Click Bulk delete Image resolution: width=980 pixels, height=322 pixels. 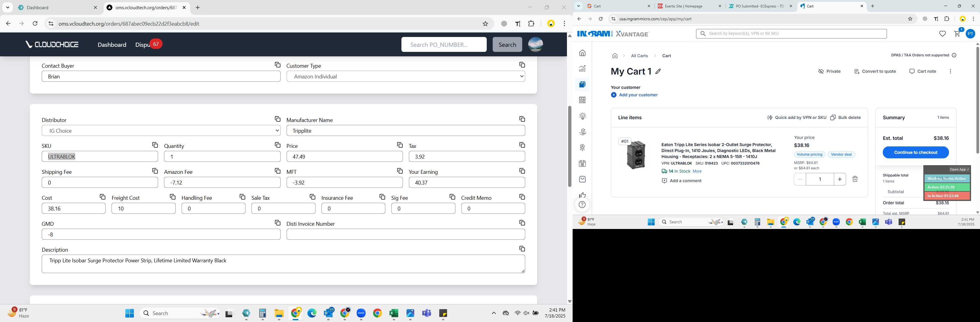(845, 118)
